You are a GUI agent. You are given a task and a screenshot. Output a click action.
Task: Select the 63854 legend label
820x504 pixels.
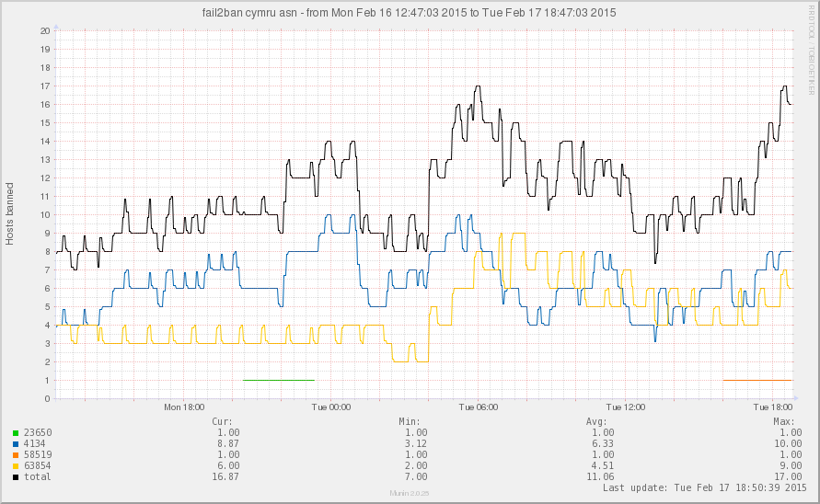pos(37,465)
